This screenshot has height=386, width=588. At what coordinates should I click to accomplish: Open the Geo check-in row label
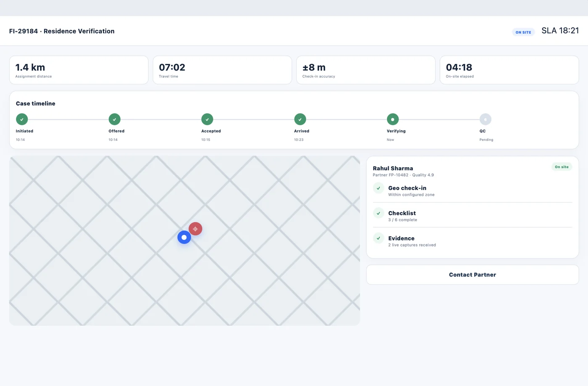tap(407, 188)
